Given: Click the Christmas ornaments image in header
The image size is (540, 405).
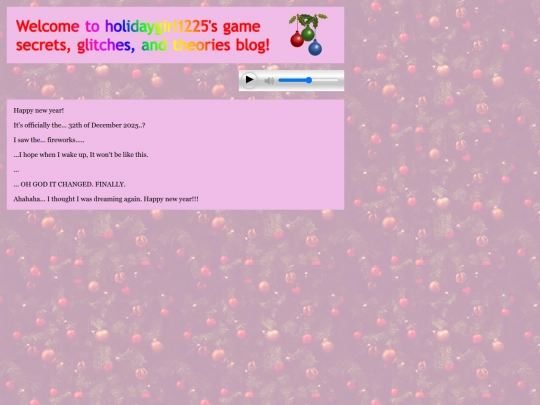Looking at the screenshot, I should (x=308, y=34).
